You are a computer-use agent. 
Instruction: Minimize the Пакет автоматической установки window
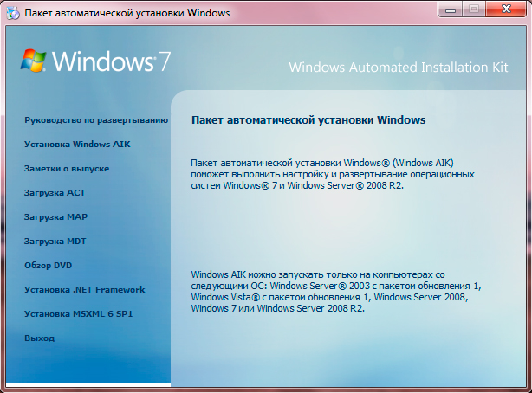coord(451,10)
